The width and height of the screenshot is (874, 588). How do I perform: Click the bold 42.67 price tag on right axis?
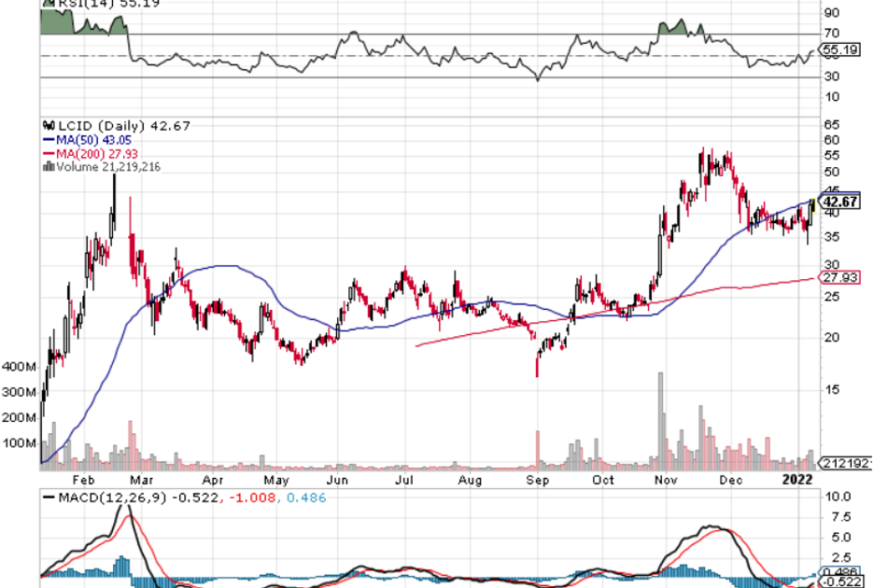click(840, 202)
